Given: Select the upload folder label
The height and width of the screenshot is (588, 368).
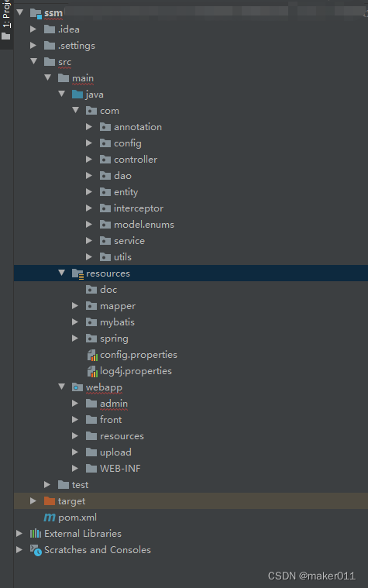Looking at the screenshot, I should (x=115, y=452).
